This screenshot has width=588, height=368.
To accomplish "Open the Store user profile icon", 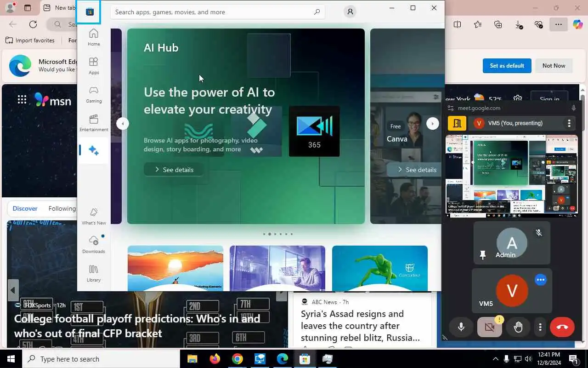I will pos(350,12).
